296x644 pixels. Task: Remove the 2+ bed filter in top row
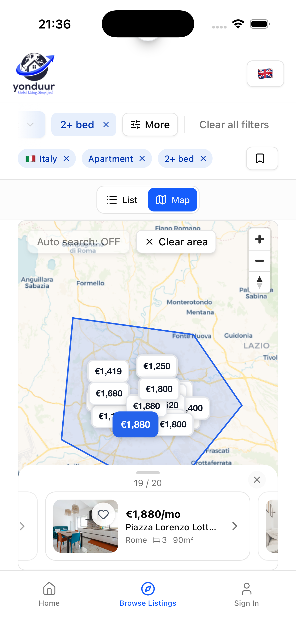(106, 125)
